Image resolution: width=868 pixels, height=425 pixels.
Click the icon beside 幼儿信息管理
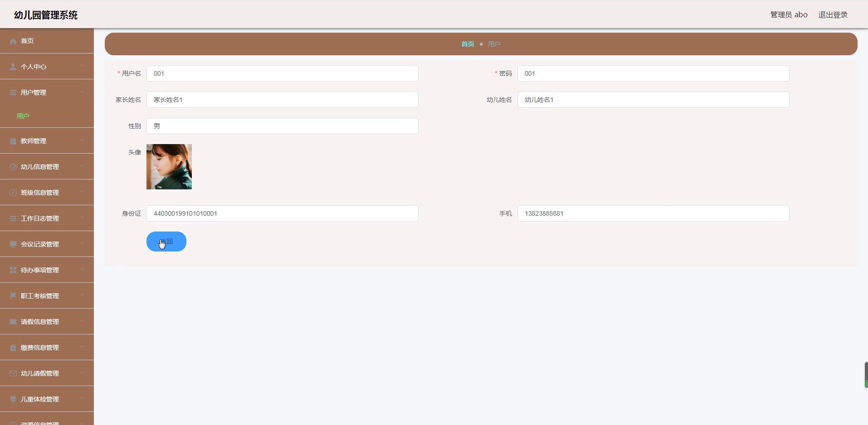pyautogui.click(x=13, y=167)
